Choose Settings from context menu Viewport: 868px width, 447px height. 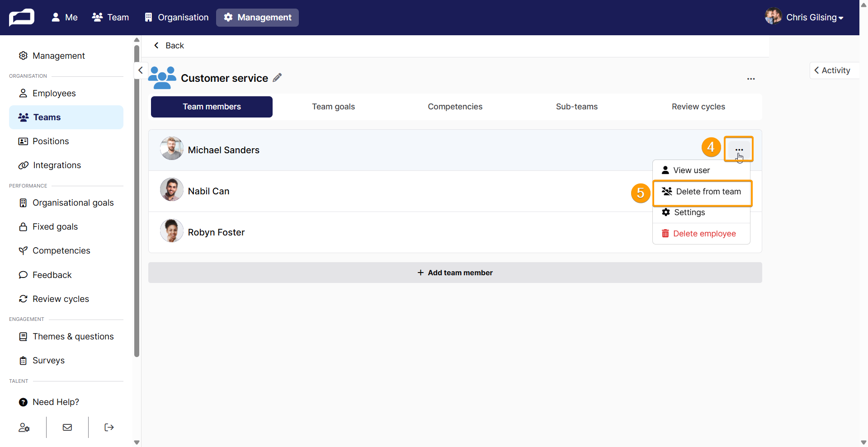coord(701,212)
